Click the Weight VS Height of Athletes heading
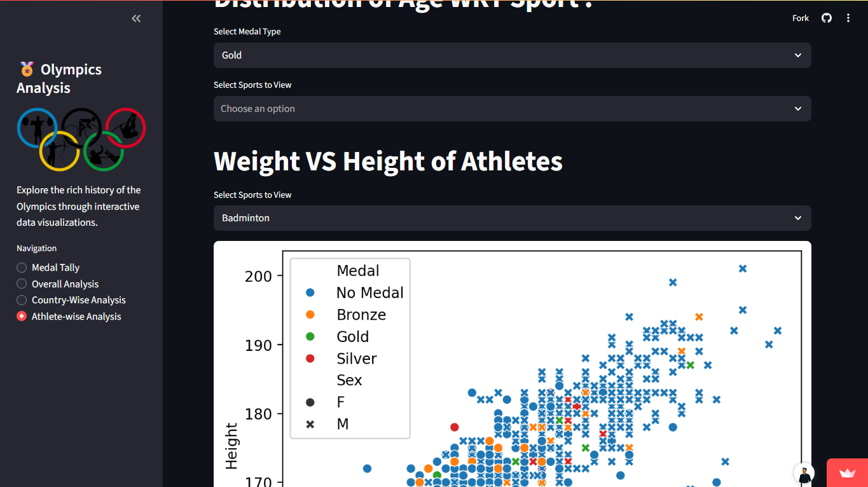868x487 pixels. pyautogui.click(x=388, y=161)
